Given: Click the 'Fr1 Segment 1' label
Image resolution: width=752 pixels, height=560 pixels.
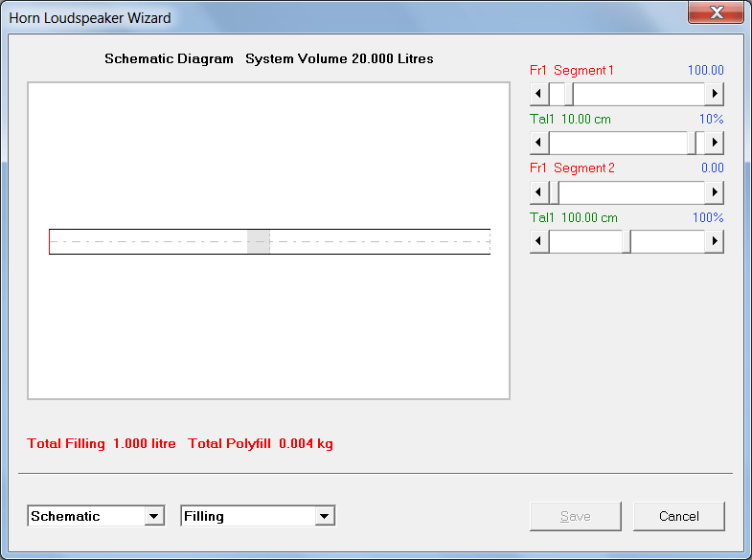Looking at the screenshot, I should point(572,71).
